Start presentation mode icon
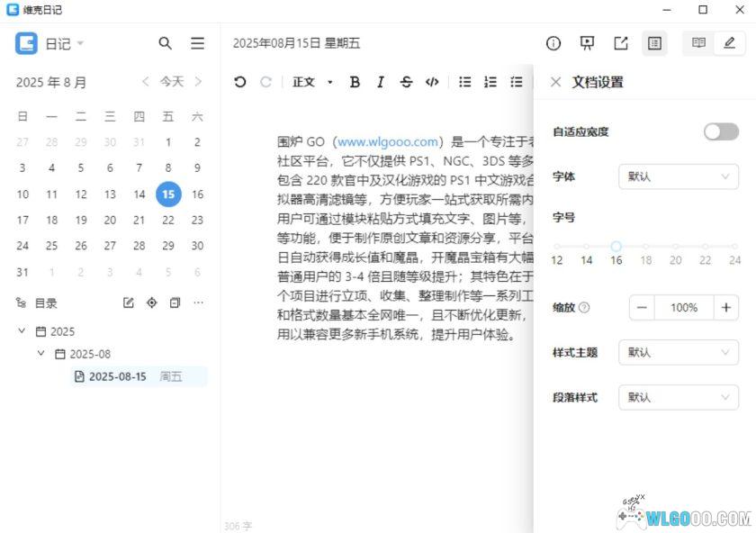 pos(587,42)
